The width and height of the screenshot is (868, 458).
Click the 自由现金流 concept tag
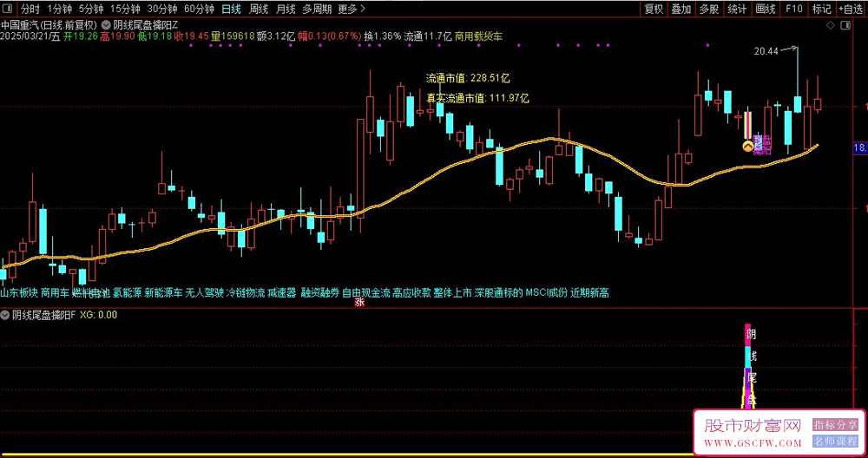(366, 292)
